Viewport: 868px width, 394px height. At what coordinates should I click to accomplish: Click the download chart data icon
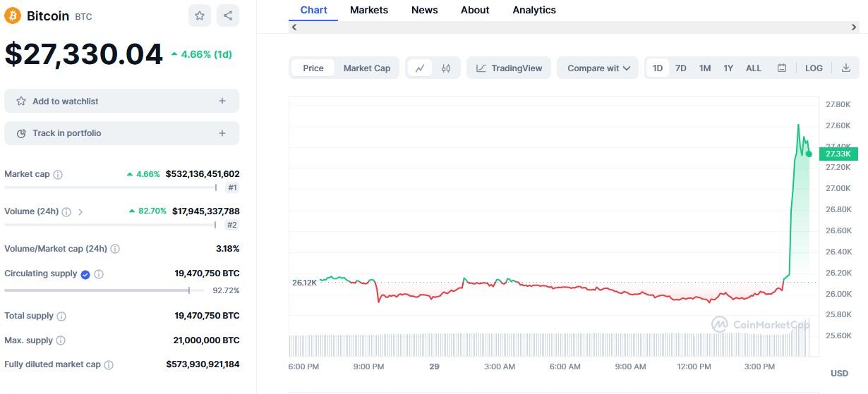pyautogui.click(x=846, y=68)
